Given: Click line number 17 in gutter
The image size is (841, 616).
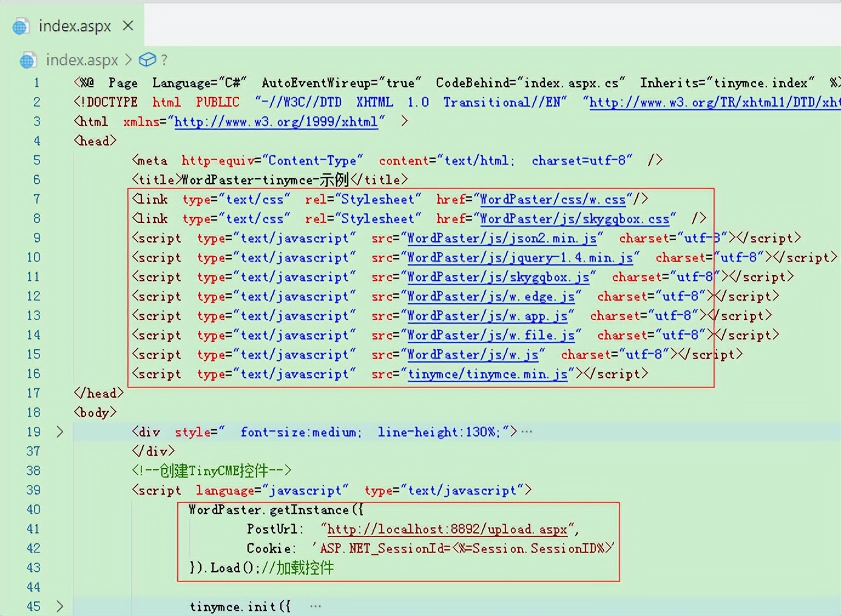Looking at the screenshot, I should pos(33,393).
